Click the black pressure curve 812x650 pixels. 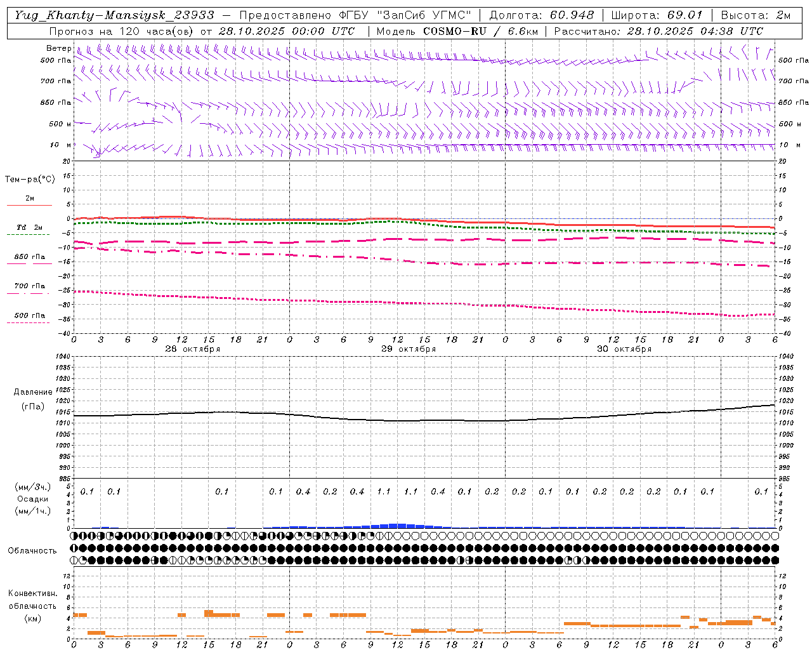click(424, 420)
